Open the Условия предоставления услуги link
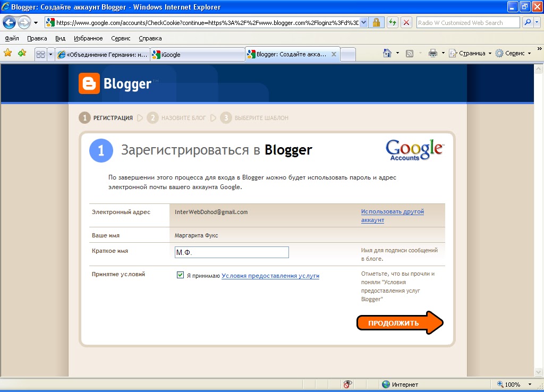This screenshot has width=544, height=392. [270, 276]
